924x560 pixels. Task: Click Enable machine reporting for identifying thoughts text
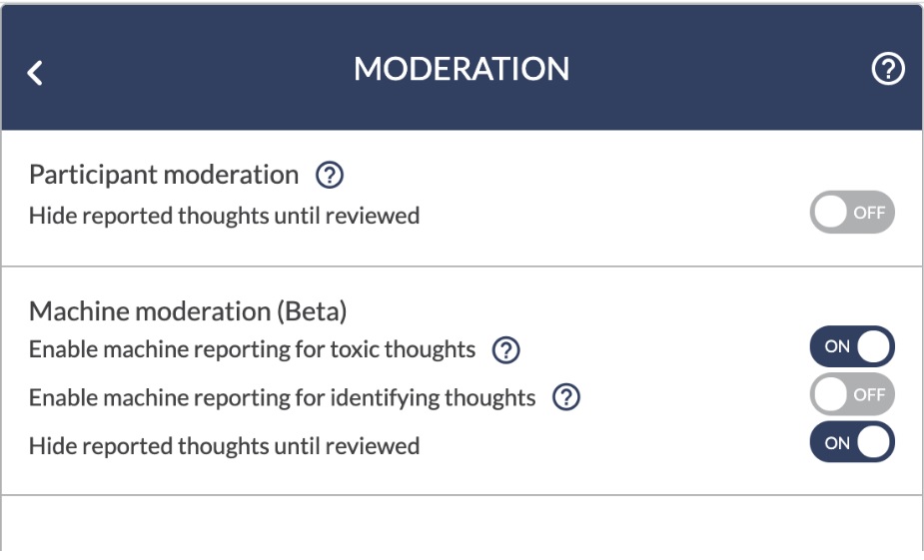(x=283, y=397)
